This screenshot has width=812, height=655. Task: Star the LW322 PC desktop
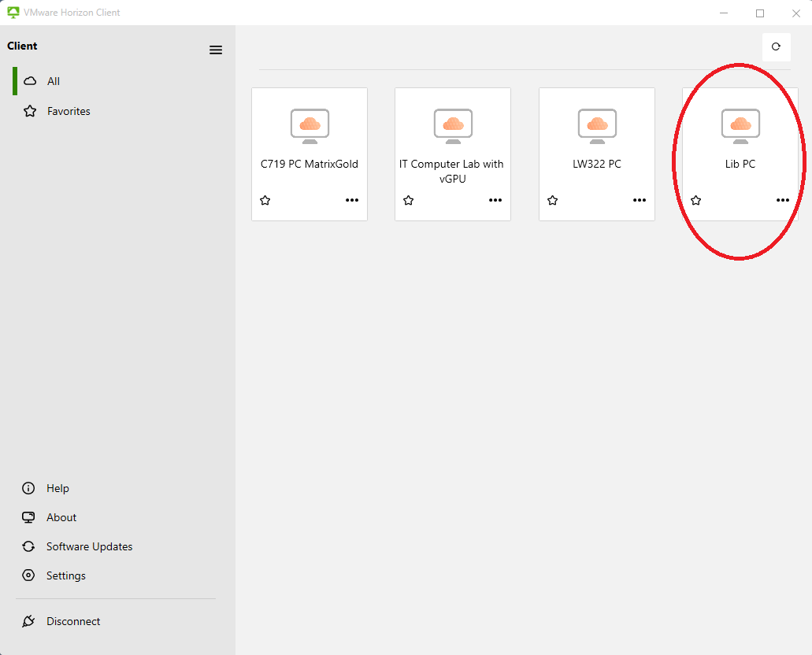pos(553,201)
